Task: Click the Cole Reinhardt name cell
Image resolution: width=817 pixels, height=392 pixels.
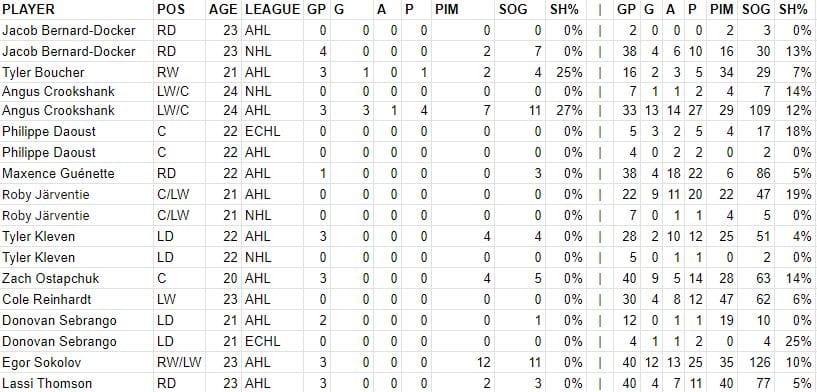Action: [77, 299]
